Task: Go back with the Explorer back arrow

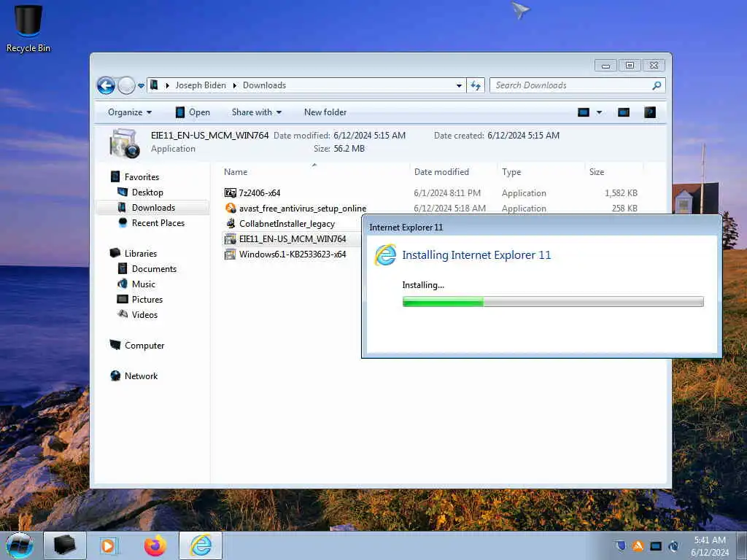Action: tap(106, 86)
